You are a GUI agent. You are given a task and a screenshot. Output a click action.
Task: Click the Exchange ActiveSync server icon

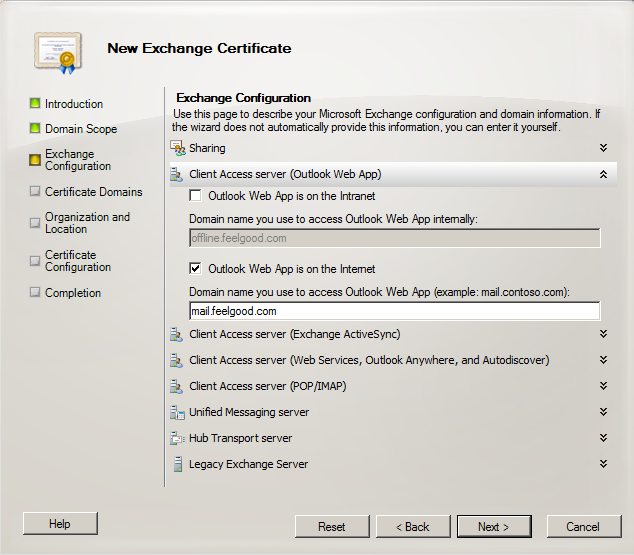(177, 334)
